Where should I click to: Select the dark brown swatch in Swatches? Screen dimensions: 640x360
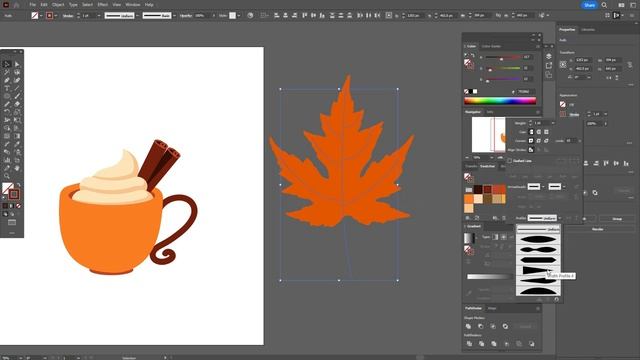[x=478, y=190]
